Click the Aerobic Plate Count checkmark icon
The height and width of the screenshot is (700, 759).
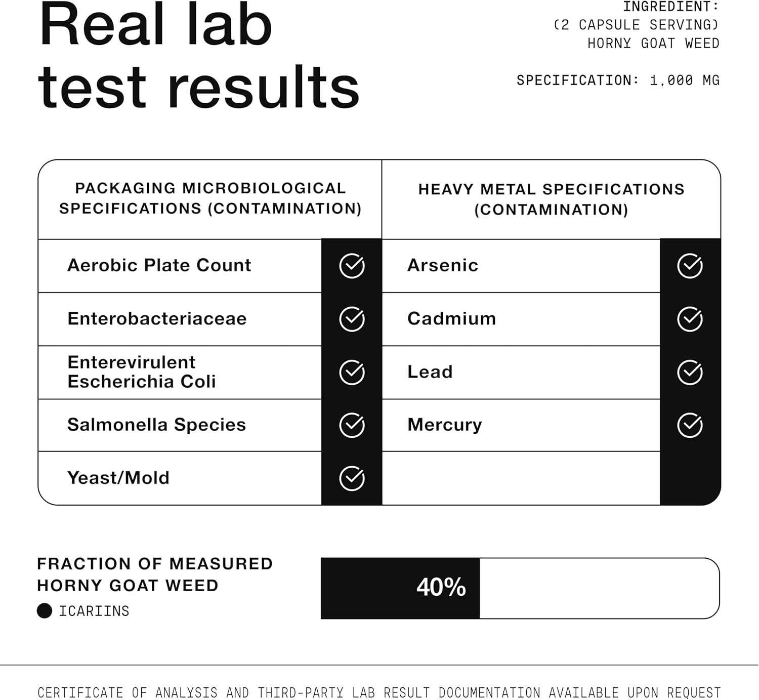pos(352,266)
